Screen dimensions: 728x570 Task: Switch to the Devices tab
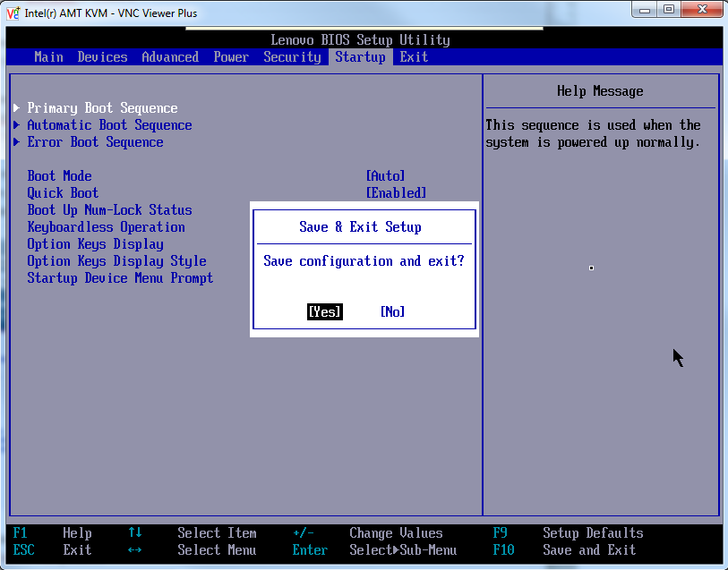(102, 56)
